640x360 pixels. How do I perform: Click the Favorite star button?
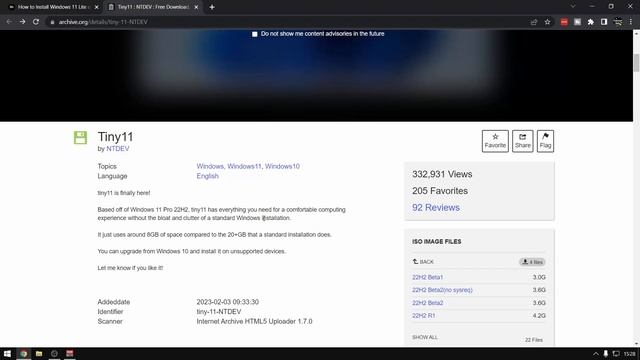[x=495, y=141]
